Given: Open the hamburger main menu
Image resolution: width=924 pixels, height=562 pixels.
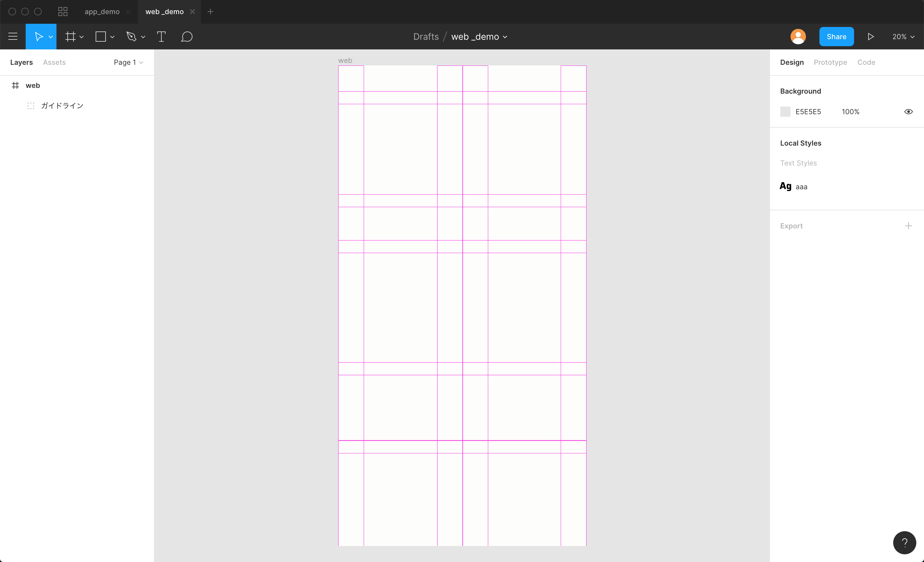Looking at the screenshot, I should [13, 36].
